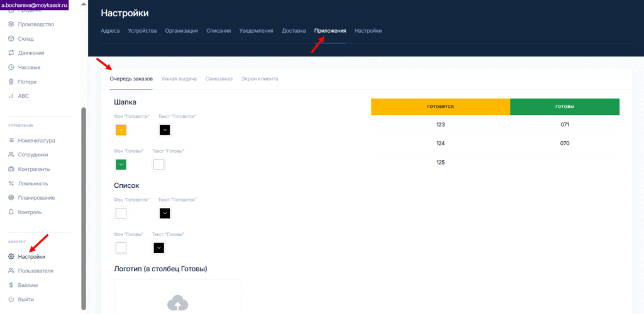The width and height of the screenshot is (644, 314).
Task: Switch to the Адреса tab
Action: [x=110, y=31]
